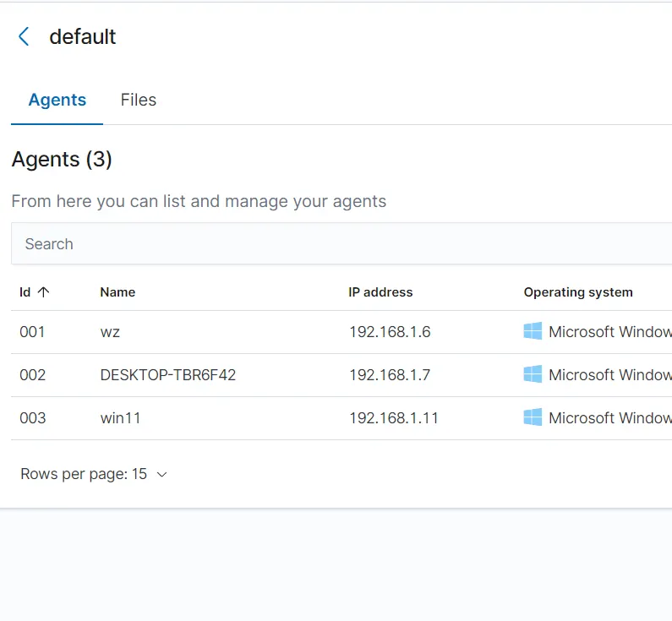Image resolution: width=672 pixels, height=621 pixels.
Task: Focus the agents Search field
Action: [341, 243]
